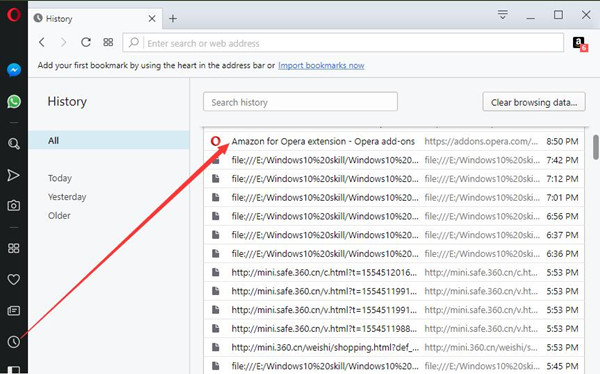Click the mini.360.cn/weishi/s... URL text
This screenshot has height=374, width=600.
pos(481,348)
